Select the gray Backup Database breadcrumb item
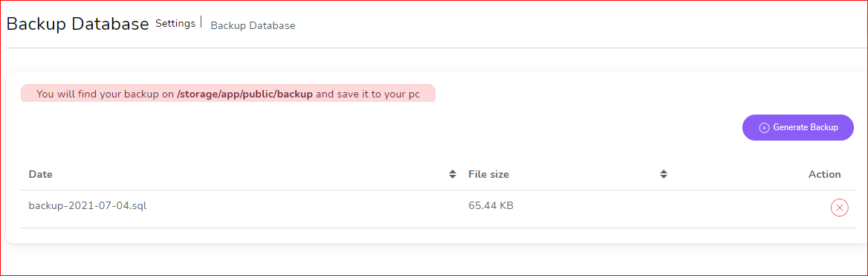The image size is (868, 276). point(253,25)
